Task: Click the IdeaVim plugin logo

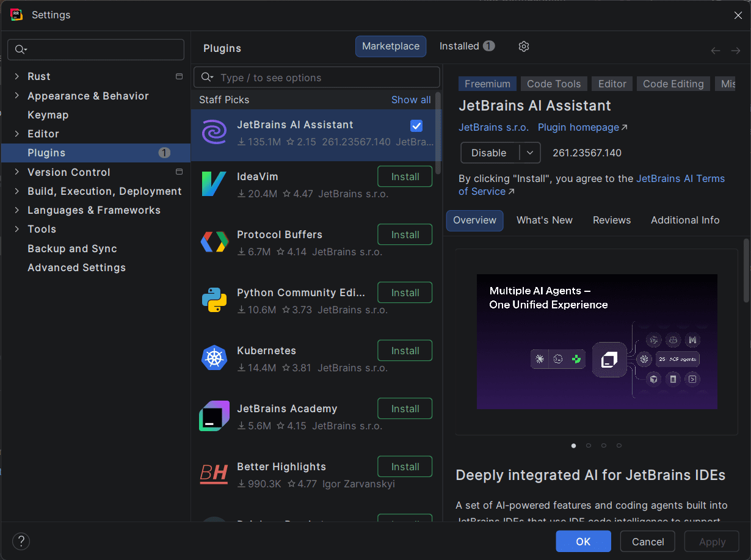Action: coord(214,184)
